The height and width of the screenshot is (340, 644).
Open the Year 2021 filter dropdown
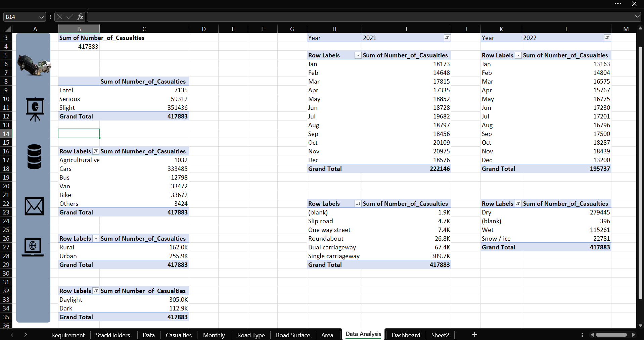pos(447,38)
